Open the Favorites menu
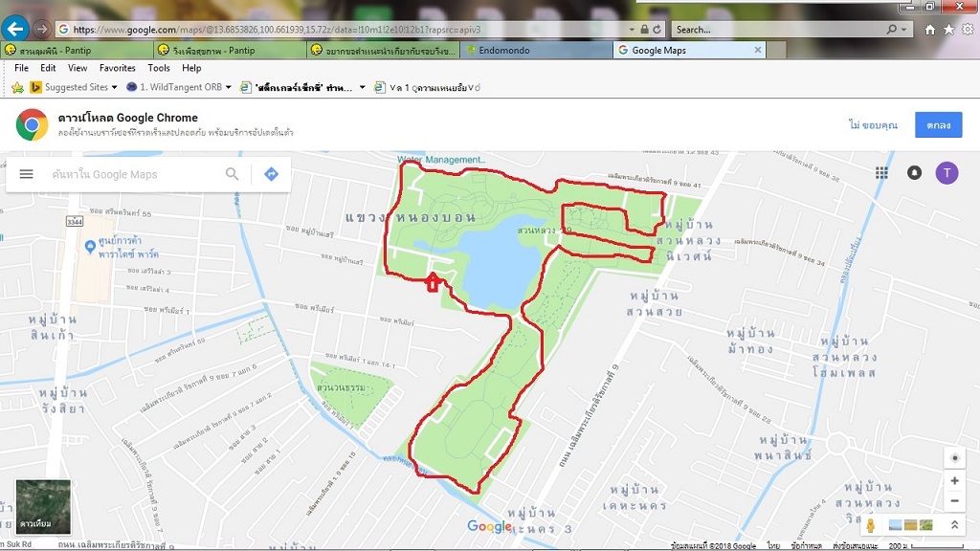This screenshot has width=980, height=551. click(117, 68)
